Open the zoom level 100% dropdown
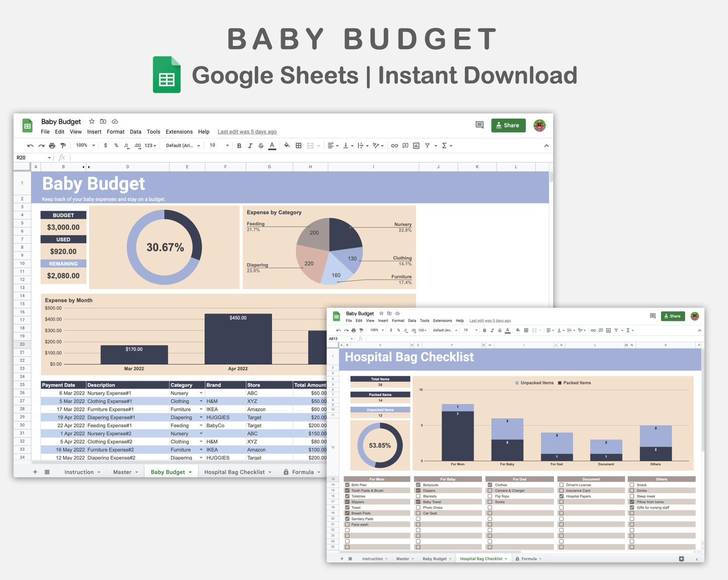 (85, 146)
